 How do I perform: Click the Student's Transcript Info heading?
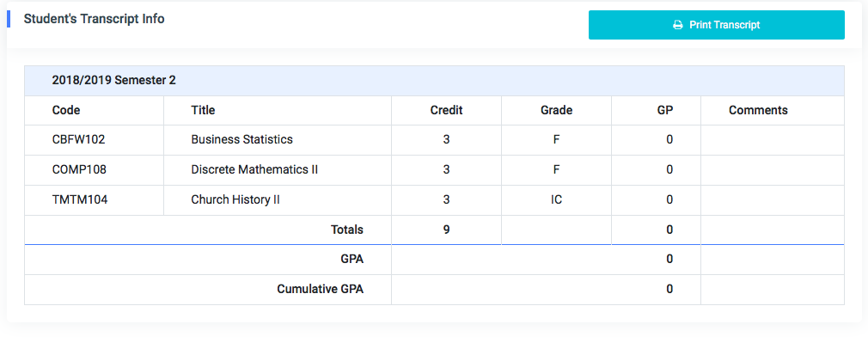point(94,19)
